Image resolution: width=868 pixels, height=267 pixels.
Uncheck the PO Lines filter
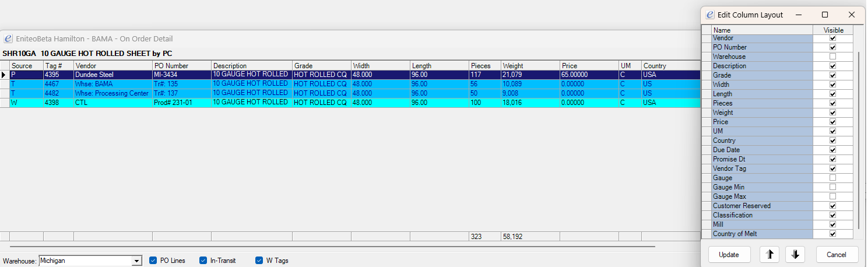(153, 261)
